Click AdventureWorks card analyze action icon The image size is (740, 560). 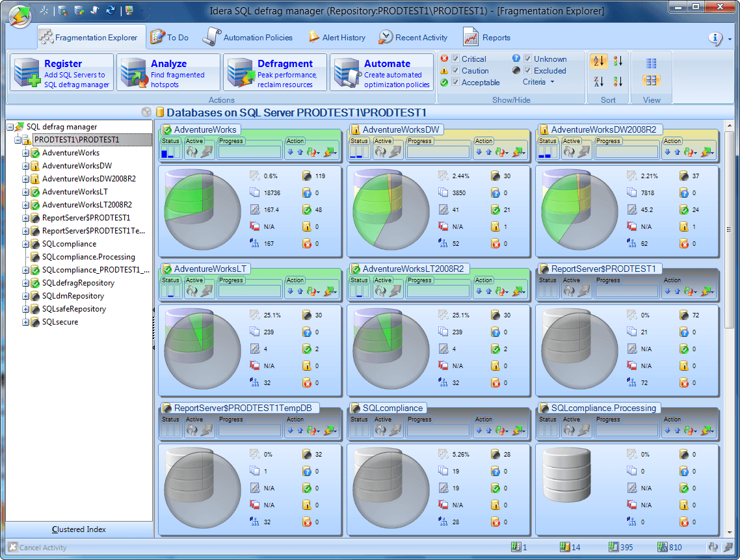coord(312,152)
